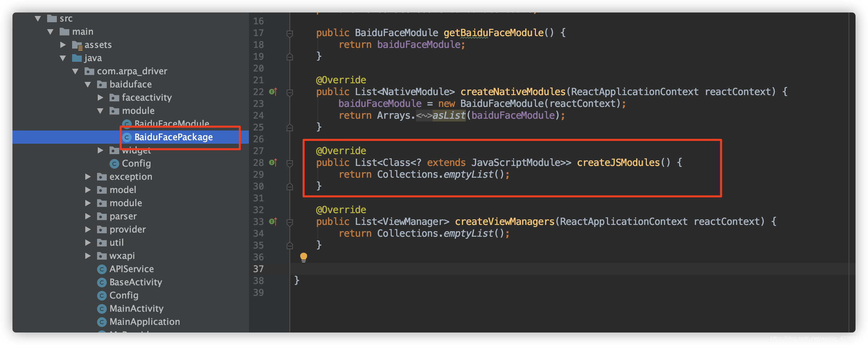Fold createViewManagers method at line 33
This screenshot has width=868, height=345.
click(290, 222)
